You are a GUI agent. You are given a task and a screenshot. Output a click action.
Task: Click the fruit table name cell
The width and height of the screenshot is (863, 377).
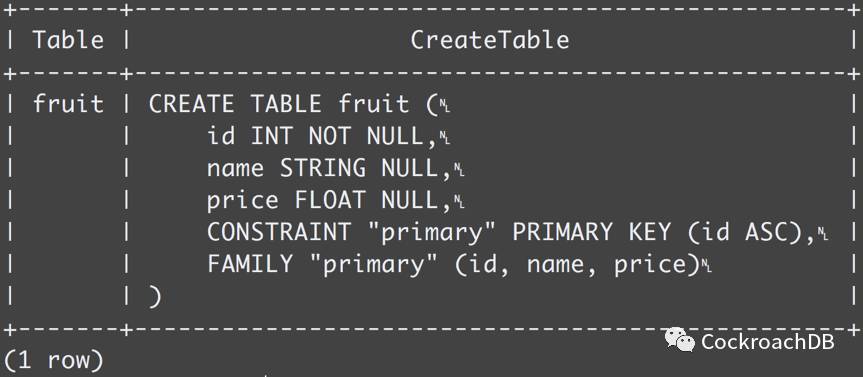coord(68,103)
